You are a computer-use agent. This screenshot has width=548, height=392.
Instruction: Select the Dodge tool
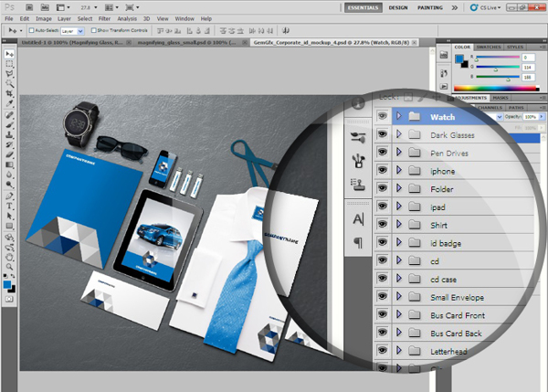tap(9, 185)
